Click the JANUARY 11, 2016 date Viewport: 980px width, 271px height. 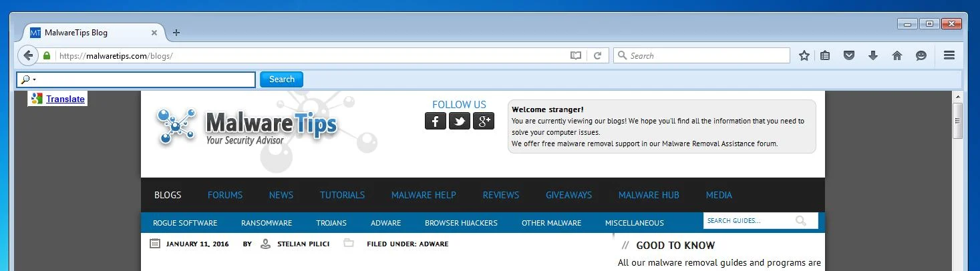pyautogui.click(x=197, y=244)
